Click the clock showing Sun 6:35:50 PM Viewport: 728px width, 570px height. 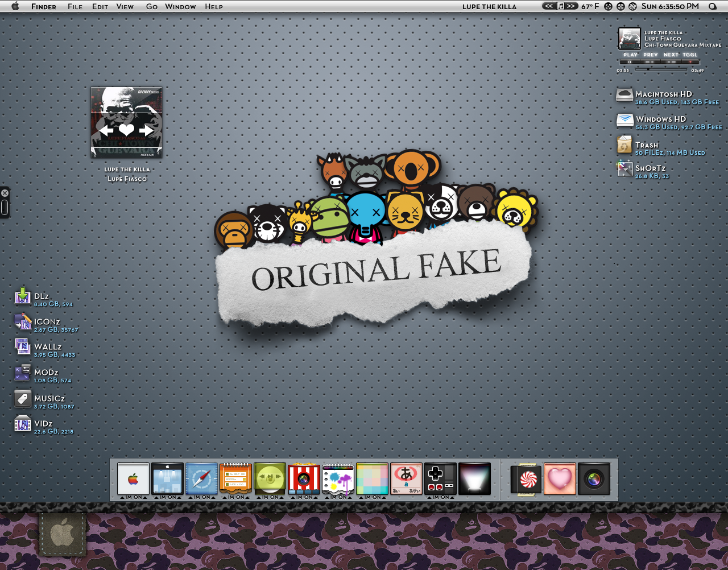point(670,6)
